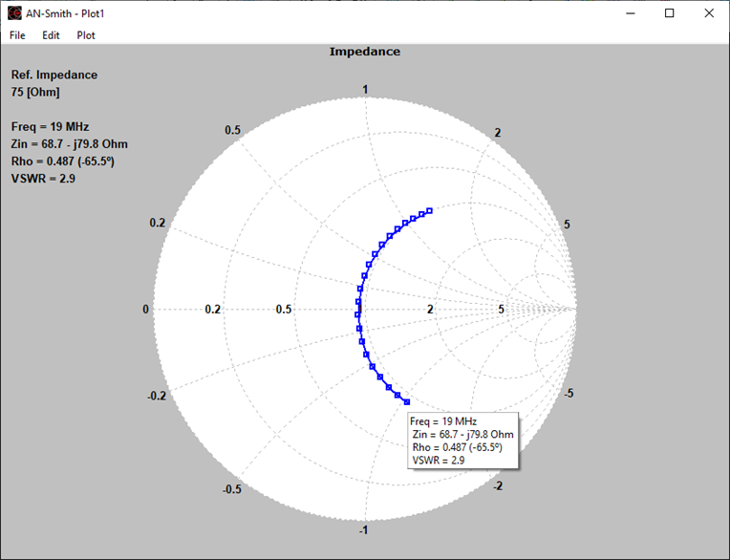The height and width of the screenshot is (560, 730).
Task: Click the reactance label '-0.5' at lower left
Action: tap(232, 489)
